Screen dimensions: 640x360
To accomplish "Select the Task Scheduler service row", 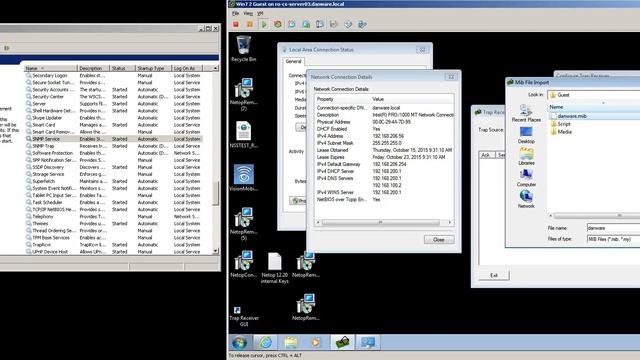I will pyautogui.click(x=113, y=202).
